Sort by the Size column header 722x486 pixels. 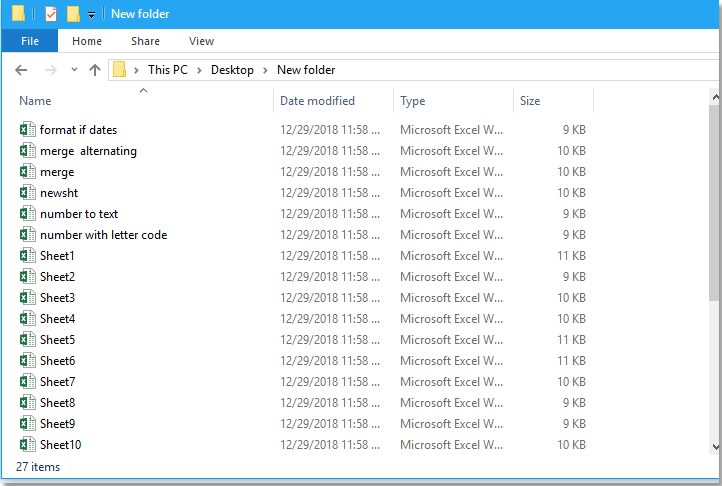click(530, 101)
